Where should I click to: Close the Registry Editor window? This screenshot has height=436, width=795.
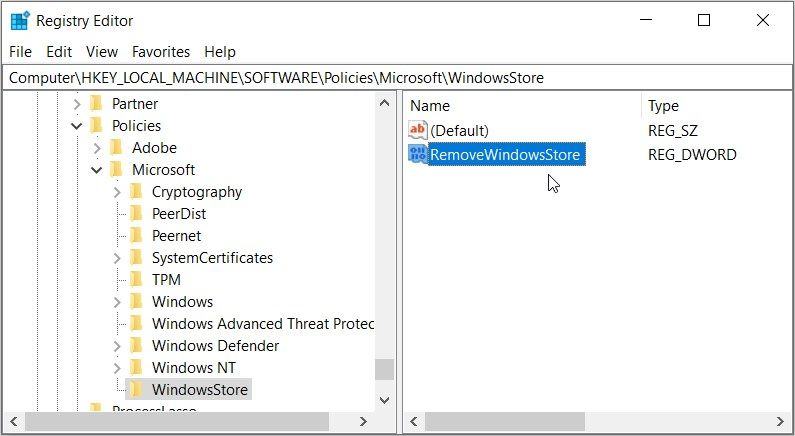(763, 20)
